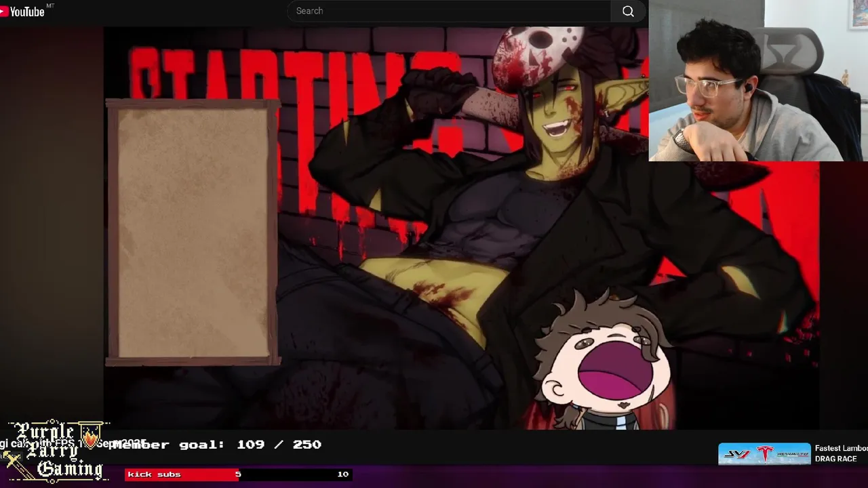
Task: Focus the YouTube Search field
Action: [x=449, y=11]
